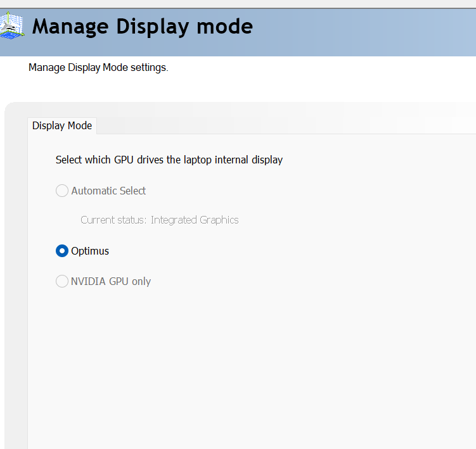
Task: Click the "Manage Display Mode settings." description
Action: 98,67
